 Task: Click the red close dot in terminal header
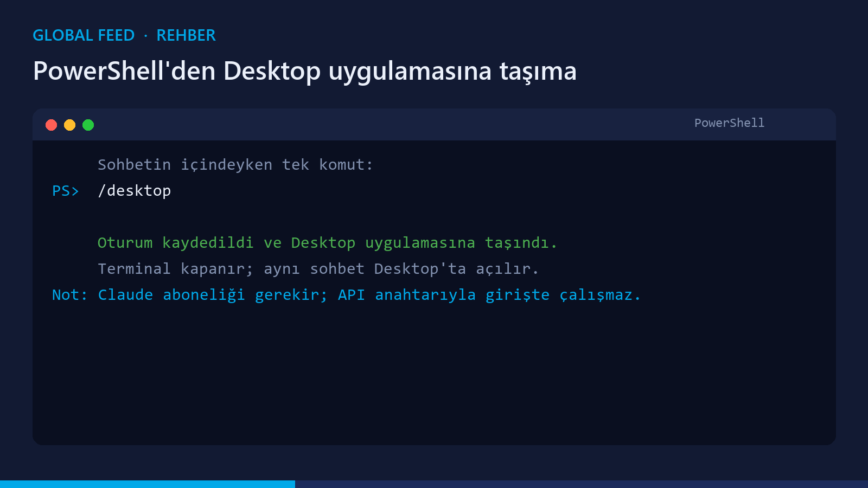pyautogui.click(x=52, y=125)
